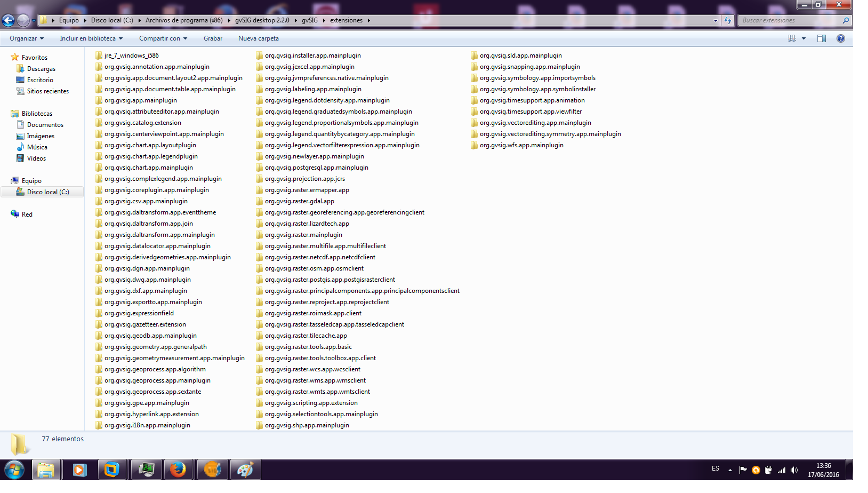
Task: Open the Windows Start button
Action: coord(14,470)
